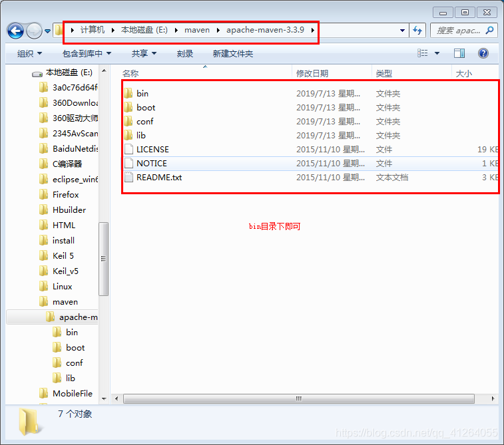The height and width of the screenshot is (445, 504).
Task: Open the 组织 menu
Action: pyautogui.click(x=29, y=54)
